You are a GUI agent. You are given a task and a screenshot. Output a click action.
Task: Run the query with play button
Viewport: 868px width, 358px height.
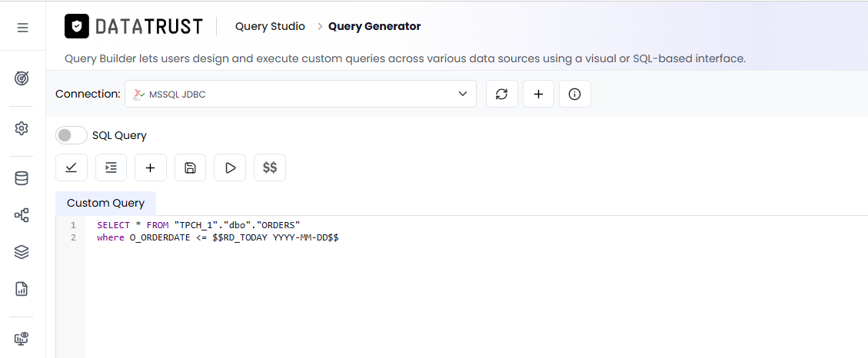click(231, 167)
